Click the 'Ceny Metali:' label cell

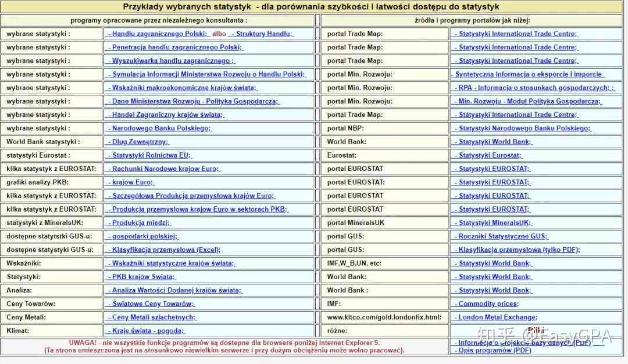(52, 317)
